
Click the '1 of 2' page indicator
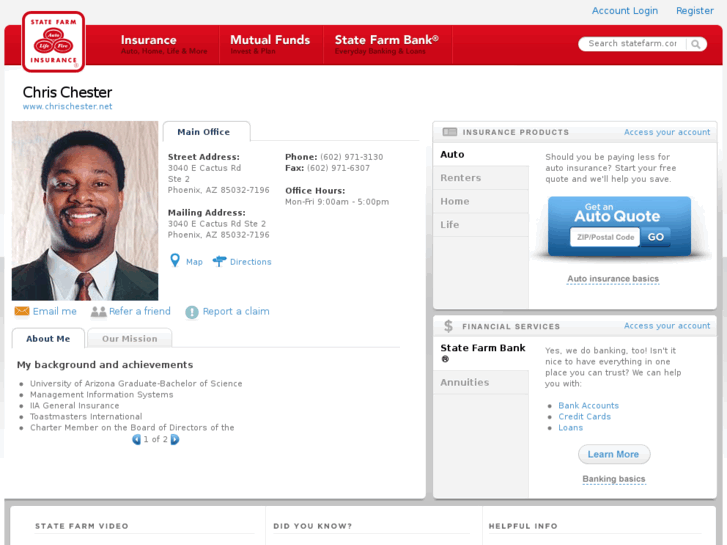click(155, 439)
